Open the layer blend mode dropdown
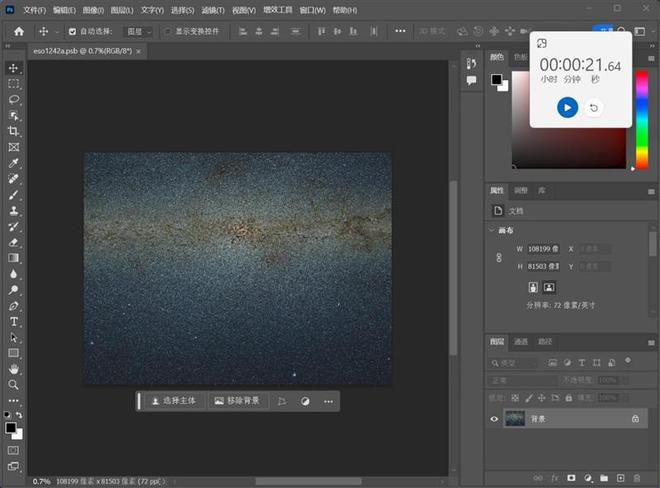Screen dimensions: 660x488 522,380
